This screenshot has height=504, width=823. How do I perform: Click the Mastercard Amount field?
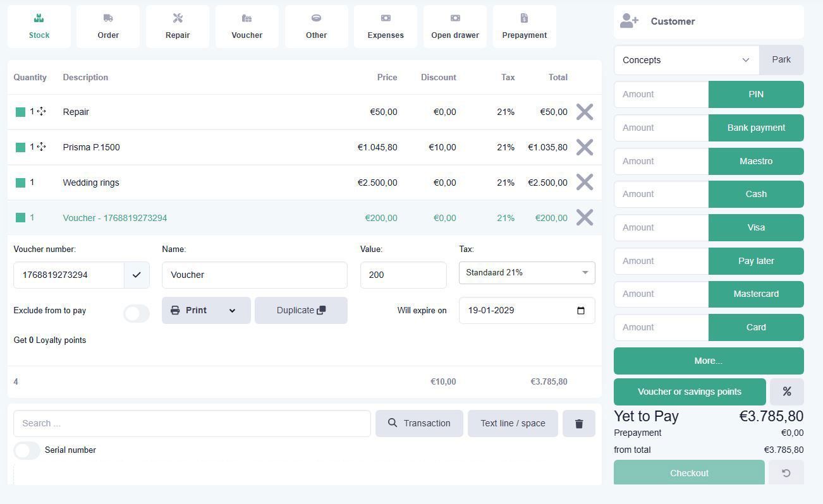[x=661, y=294]
